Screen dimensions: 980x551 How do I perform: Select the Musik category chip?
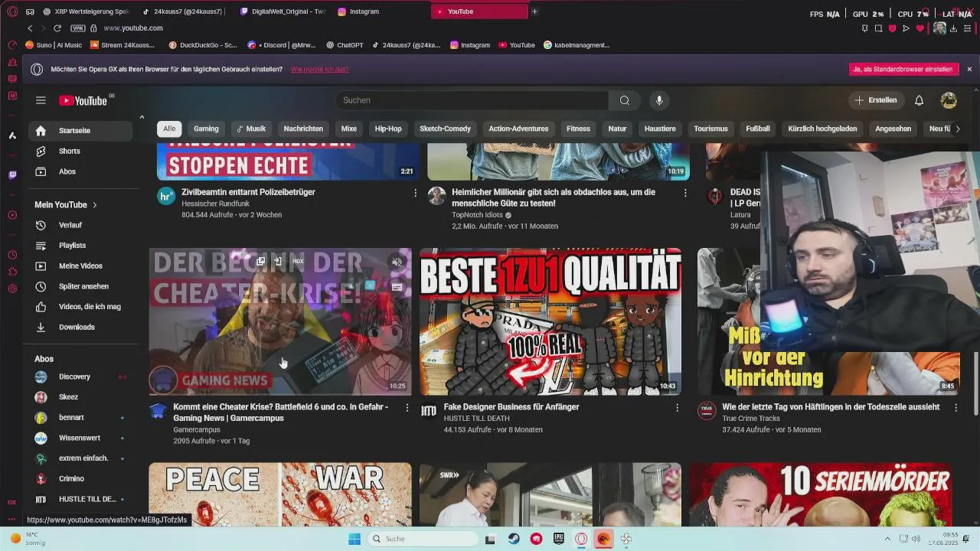coord(251,129)
